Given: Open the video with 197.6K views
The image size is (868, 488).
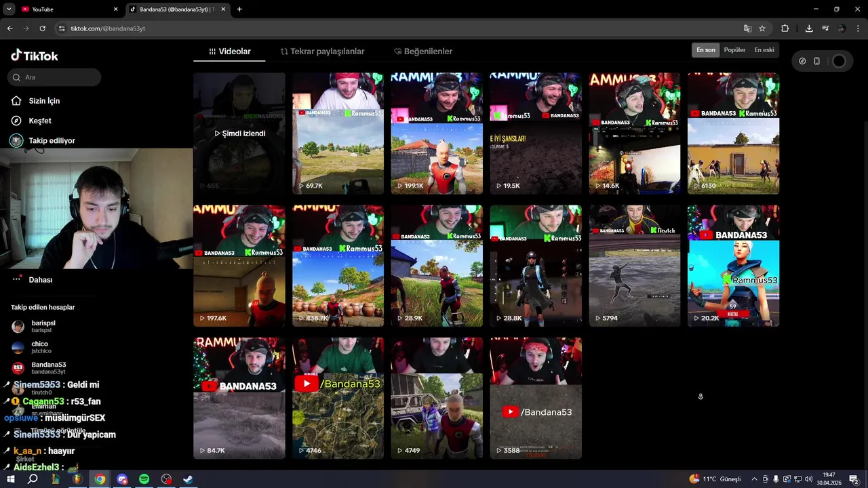Looking at the screenshot, I should tap(239, 266).
